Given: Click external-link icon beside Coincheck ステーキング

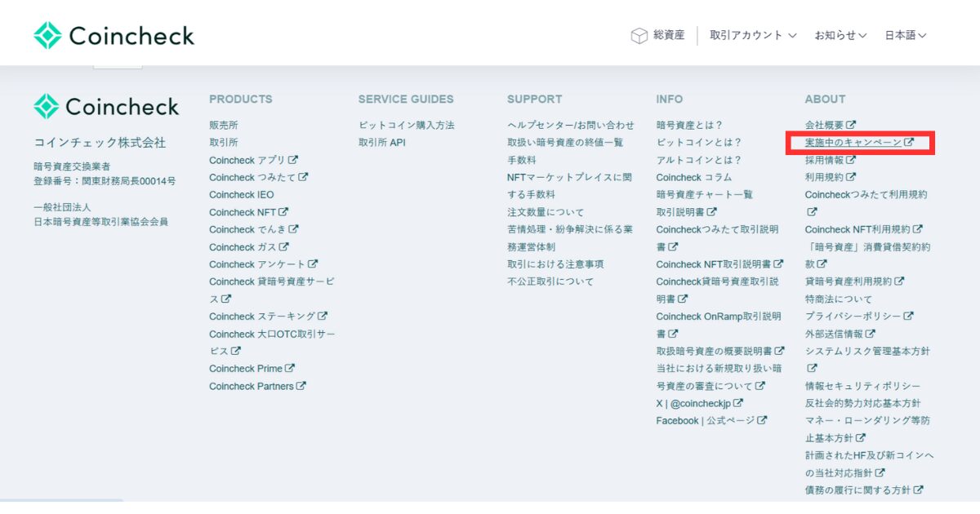Looking at the screenshot, I should tap(323, 317).
